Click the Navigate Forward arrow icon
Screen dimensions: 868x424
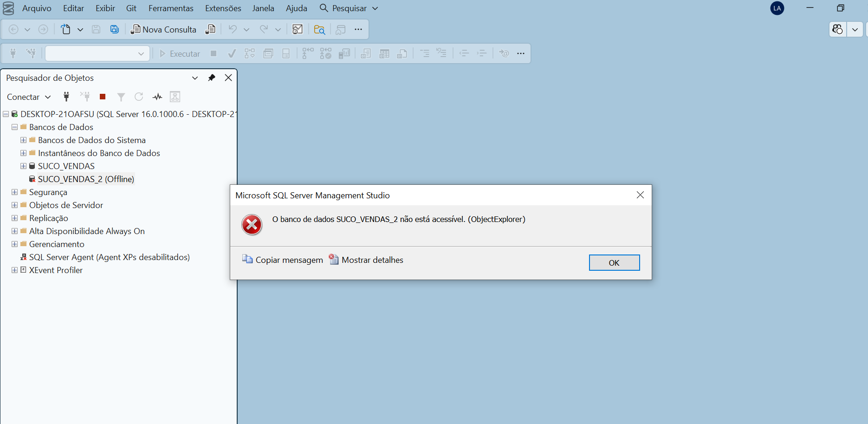pos(43,29)
